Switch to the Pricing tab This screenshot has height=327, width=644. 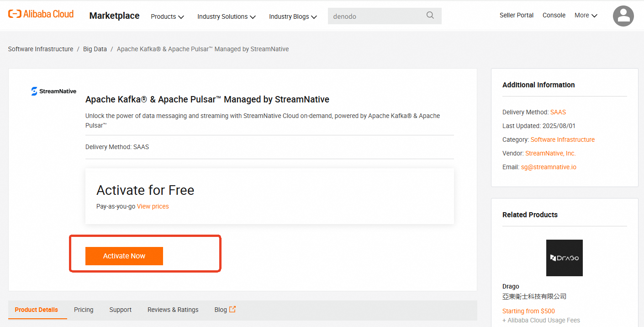(84, 310)
